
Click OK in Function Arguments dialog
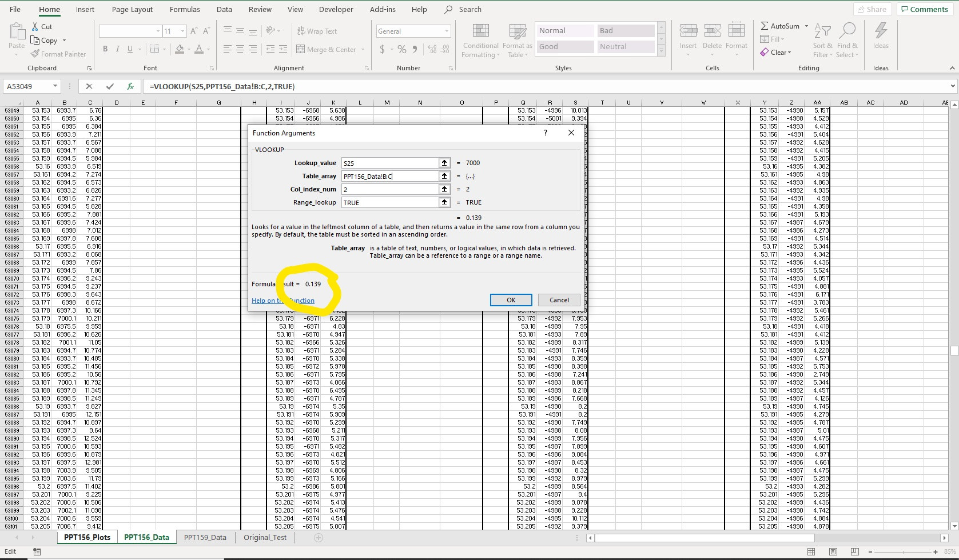511,300
